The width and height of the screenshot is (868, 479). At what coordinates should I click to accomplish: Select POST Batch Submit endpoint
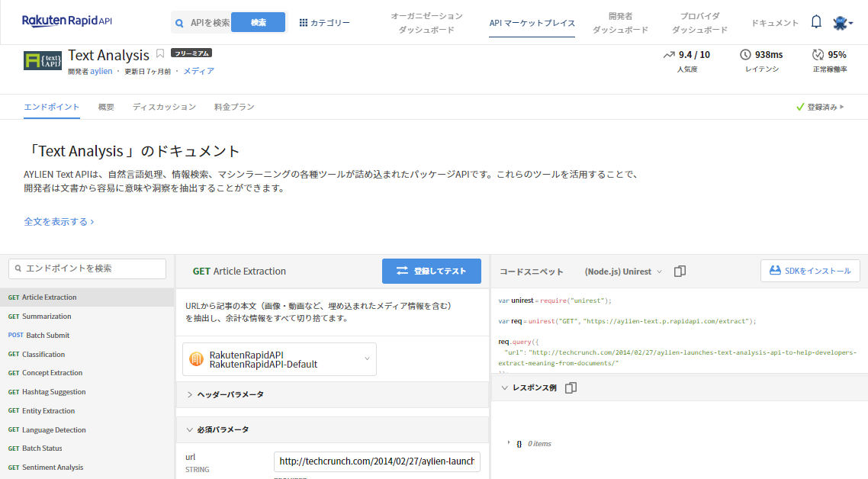point(87,335)
